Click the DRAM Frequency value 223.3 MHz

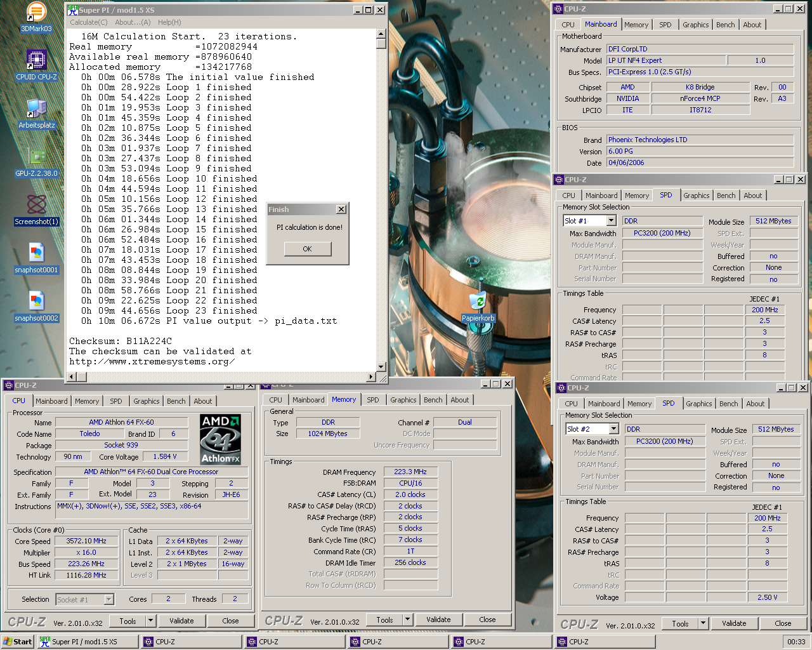pyautogui.click(x=410, y=472)
